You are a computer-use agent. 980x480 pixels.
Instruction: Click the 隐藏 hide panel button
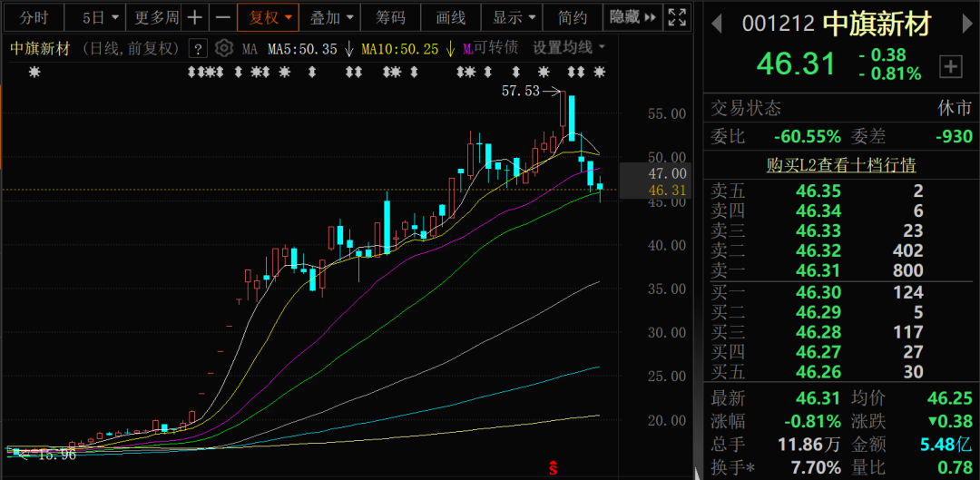pos(631,17)
